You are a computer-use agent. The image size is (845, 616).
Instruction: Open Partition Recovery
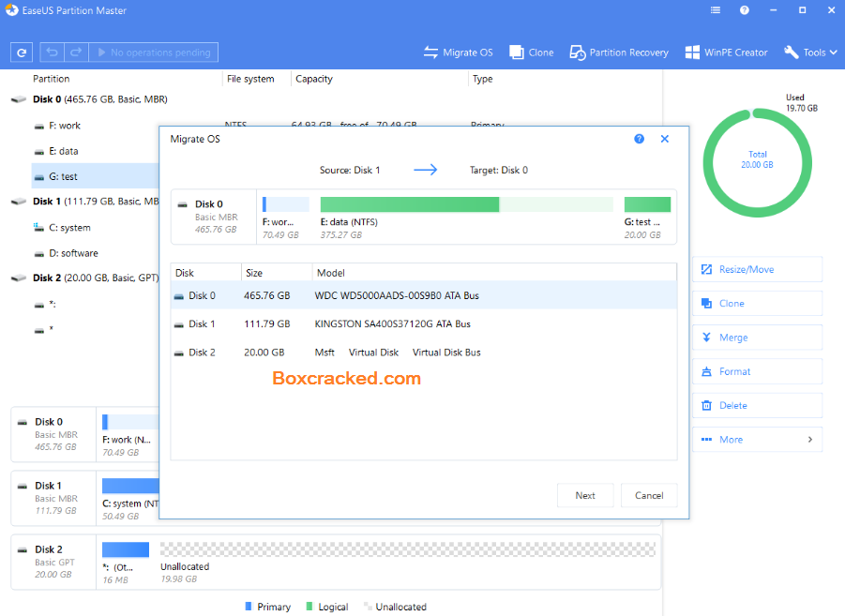(619, 53)
